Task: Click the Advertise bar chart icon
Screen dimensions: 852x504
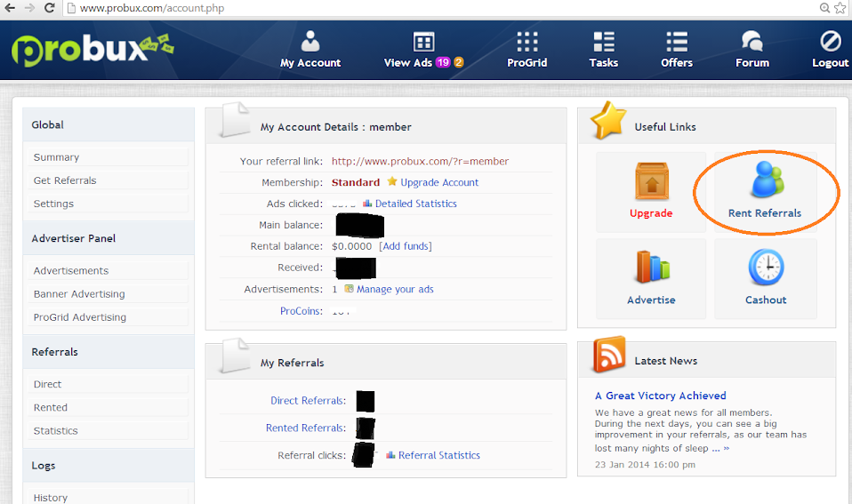Action: coord(653,267)
